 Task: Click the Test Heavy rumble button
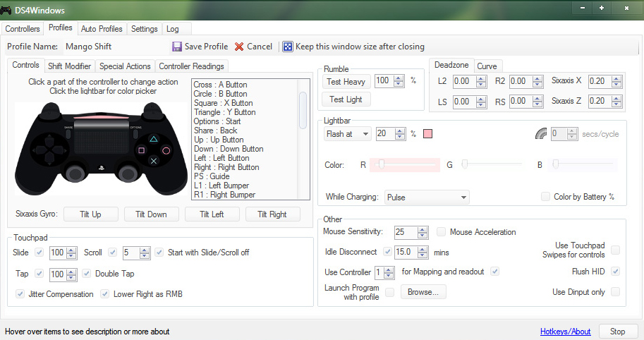pos(346,82)
